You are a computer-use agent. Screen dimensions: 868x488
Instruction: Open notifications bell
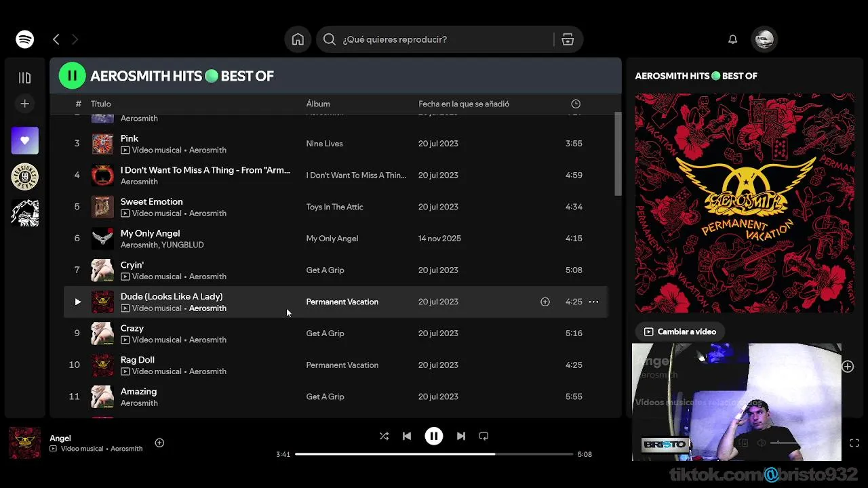tap(732, 39)
